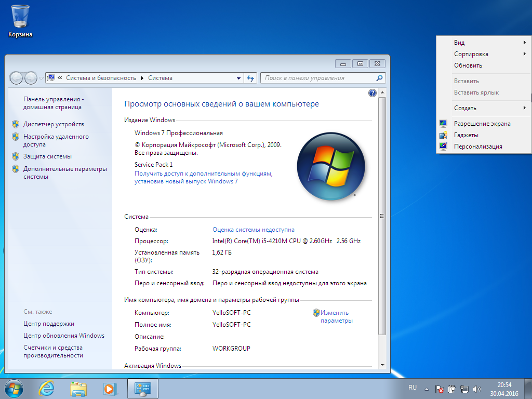
Task: Click shield icon next to "Изменить параметры"
Action: point(316,312)
